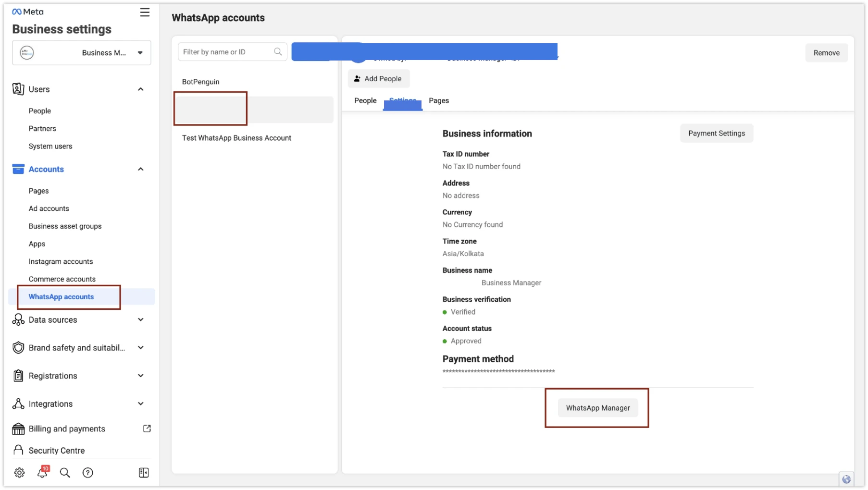Click the Remove button
Image resolution: width=868 pixels, height=490 pixels.
point(826,53)
